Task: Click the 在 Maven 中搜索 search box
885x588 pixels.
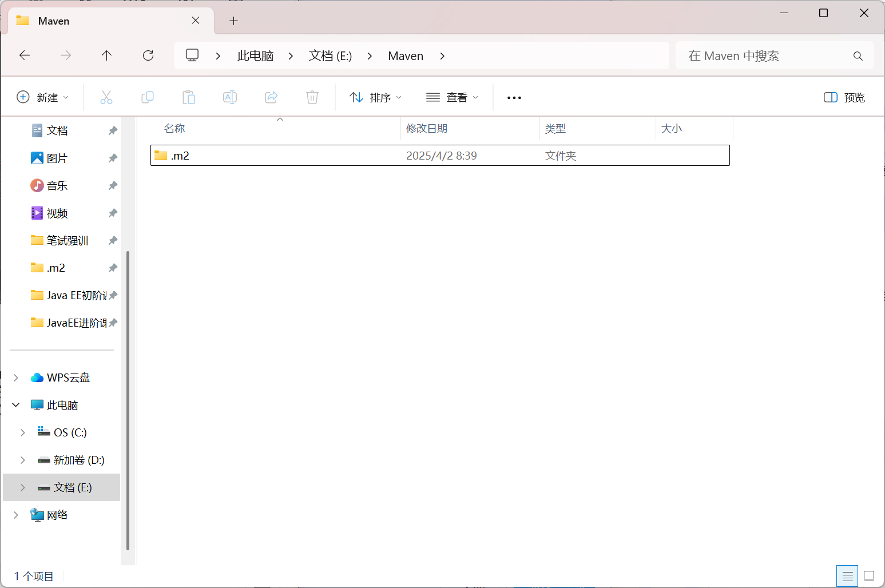Action: click(x=774, y=56)
